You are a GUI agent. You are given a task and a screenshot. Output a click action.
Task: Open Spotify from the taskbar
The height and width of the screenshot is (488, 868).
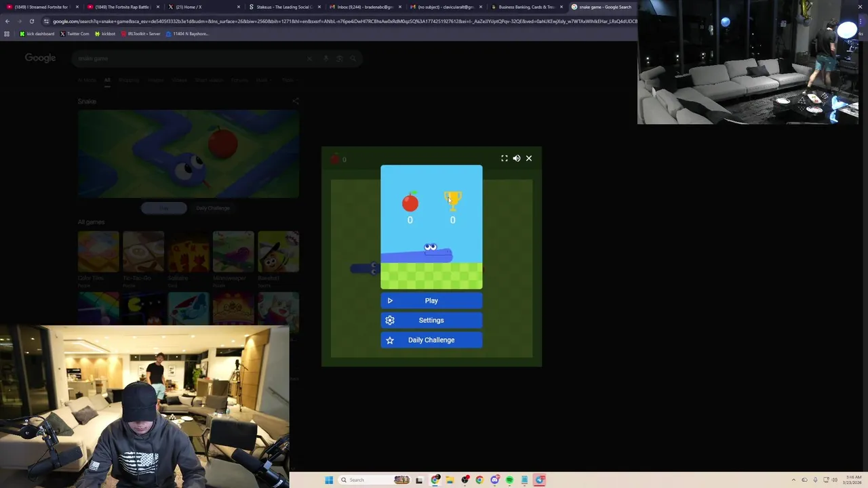pos(509,480)
